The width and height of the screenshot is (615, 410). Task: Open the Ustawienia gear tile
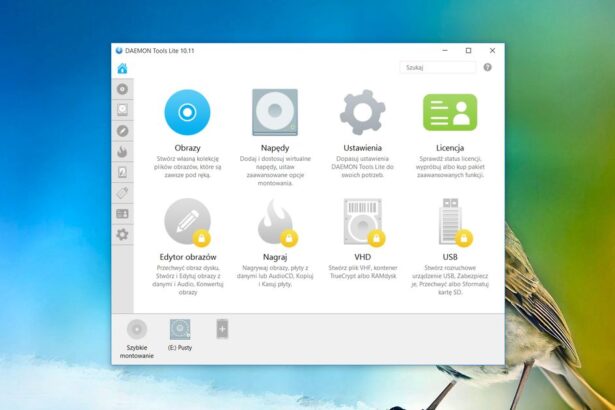pyautogui.click(x=362, y=113)
